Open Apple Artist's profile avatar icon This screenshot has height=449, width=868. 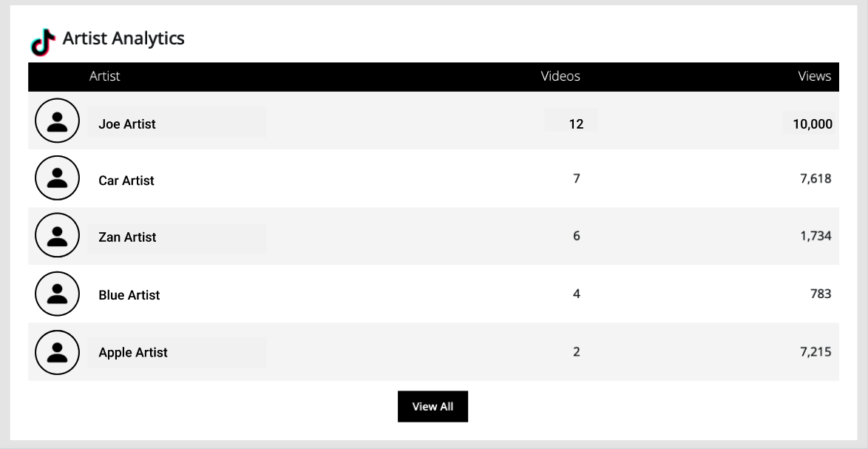click(x=57, y=352)
